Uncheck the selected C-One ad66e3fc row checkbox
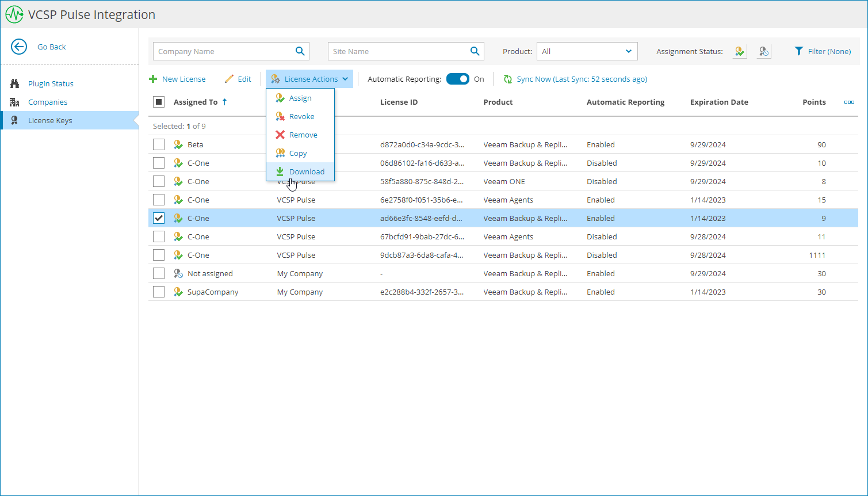868x496 pixels. [159, 218]
